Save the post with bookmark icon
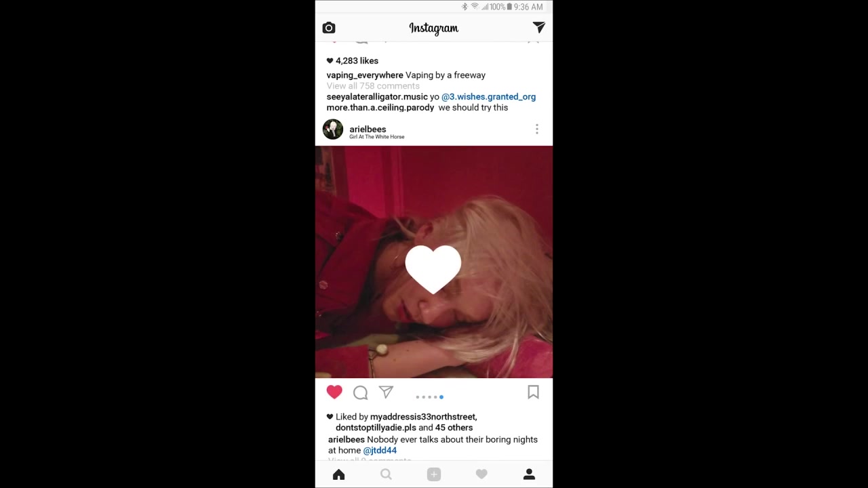 click(533, 392)
